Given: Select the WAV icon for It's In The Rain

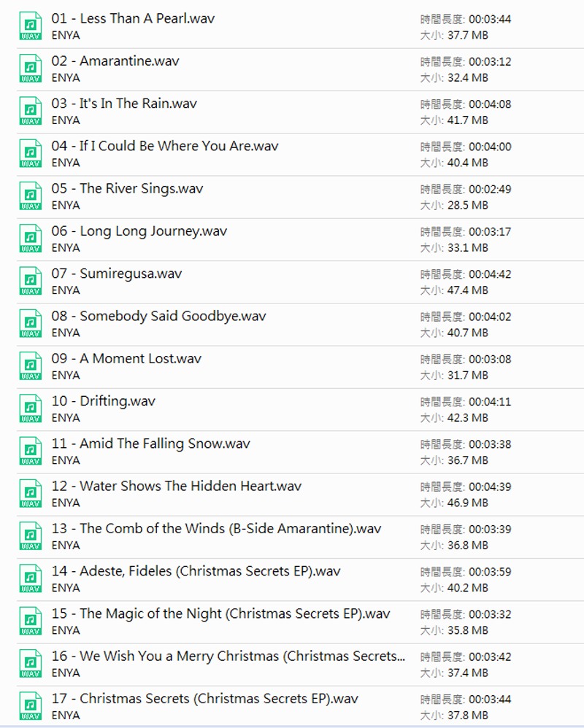Looking at the screenshot, I should [x=30, y=112].
